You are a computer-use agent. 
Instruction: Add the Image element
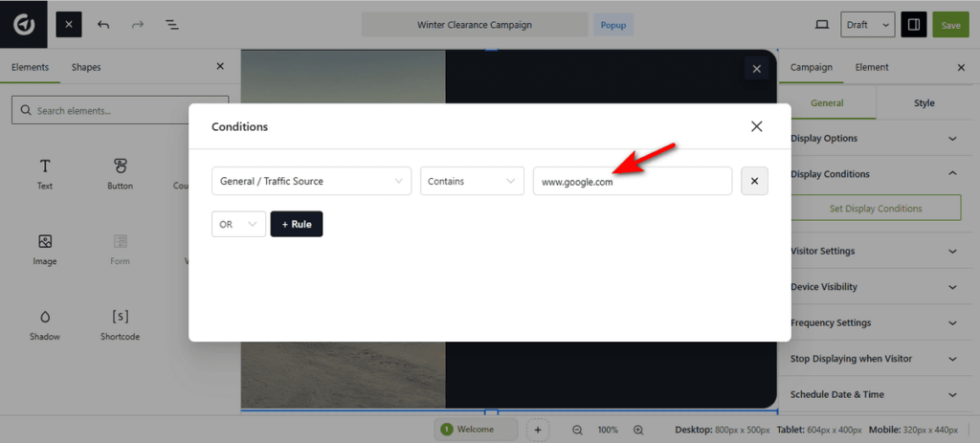point(45,250)
